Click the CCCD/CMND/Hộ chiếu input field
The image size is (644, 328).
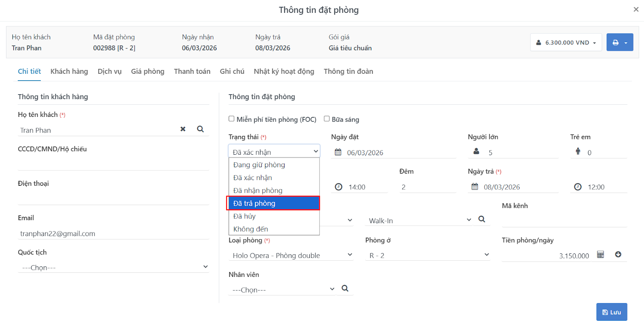pyautogui.click(x=114, y=164)
